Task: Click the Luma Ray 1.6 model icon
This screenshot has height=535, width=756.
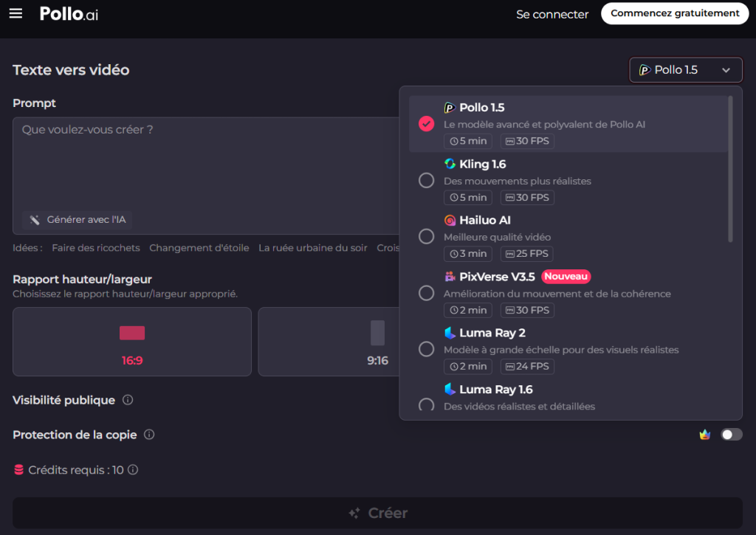Action: (x=450, y=389)
